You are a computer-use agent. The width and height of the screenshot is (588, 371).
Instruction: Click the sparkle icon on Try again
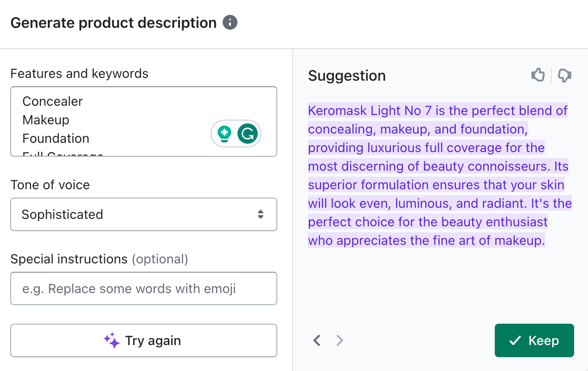pyautogui.click(x=112, y=340)
